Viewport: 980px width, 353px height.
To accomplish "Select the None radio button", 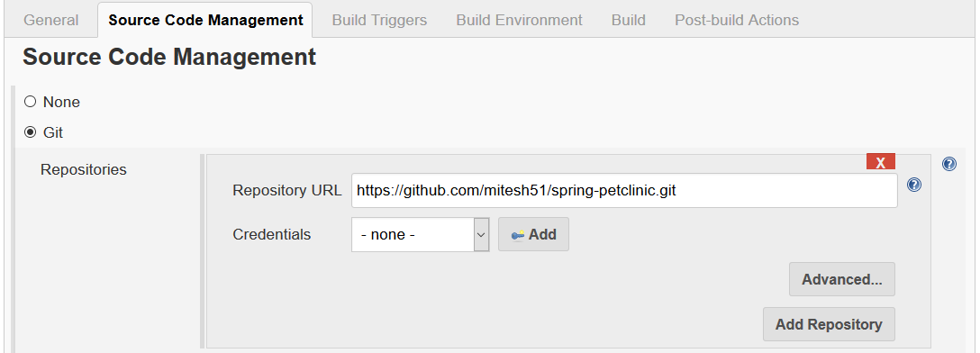I will click(30, 101).
